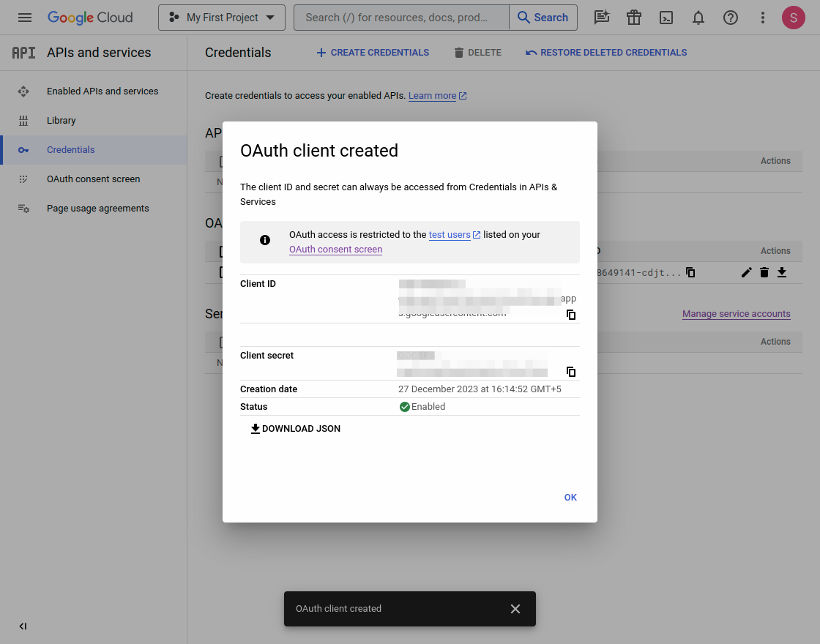Screen dimensions: 820x644
Task: Open the three-dot settings menu
Action: 762,18
